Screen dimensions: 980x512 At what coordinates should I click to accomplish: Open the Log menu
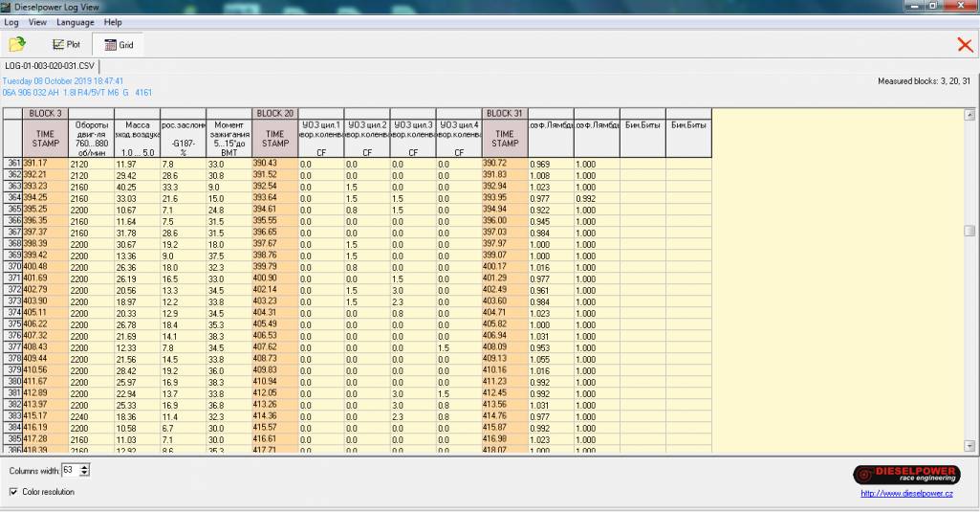click(11, 21)
